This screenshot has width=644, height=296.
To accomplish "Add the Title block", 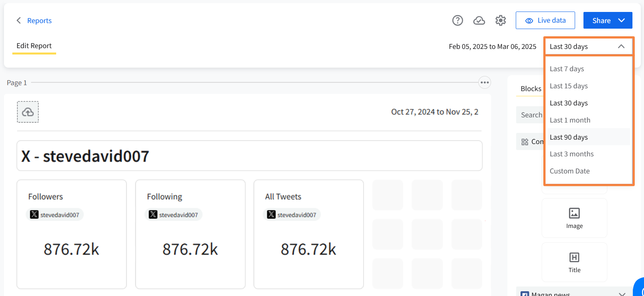I will click(x=574, y=262).
